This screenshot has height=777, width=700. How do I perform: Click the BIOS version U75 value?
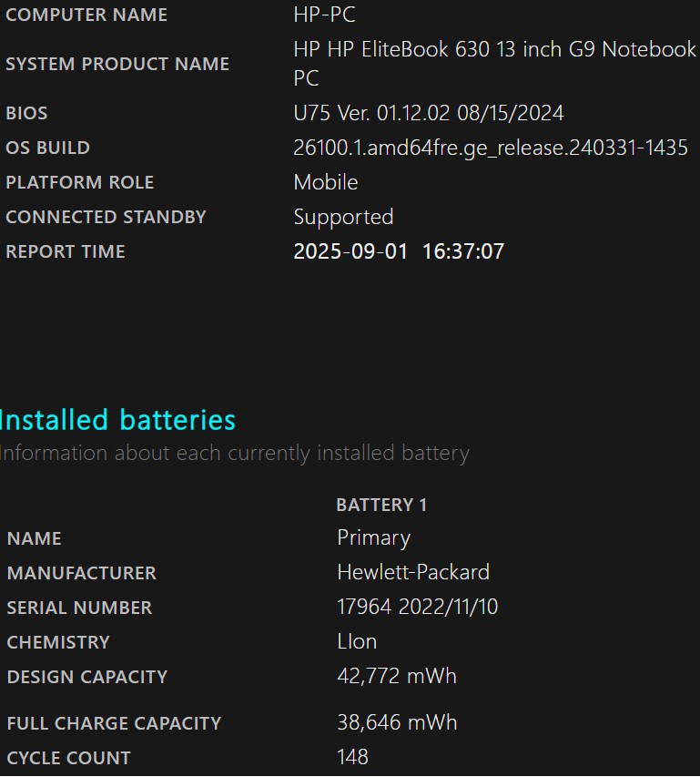pyautogui.click(x=428, y=113)
